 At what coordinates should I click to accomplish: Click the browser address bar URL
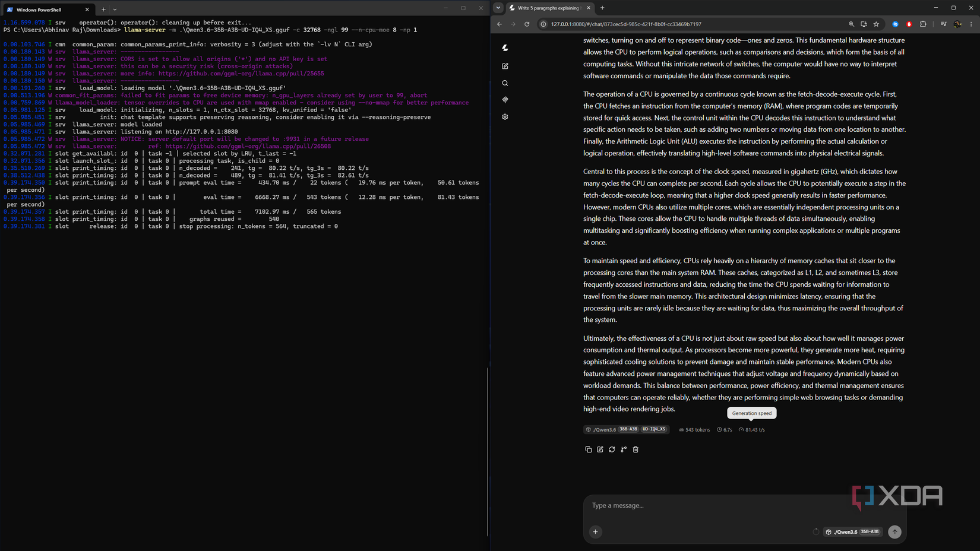click(626, 24)
